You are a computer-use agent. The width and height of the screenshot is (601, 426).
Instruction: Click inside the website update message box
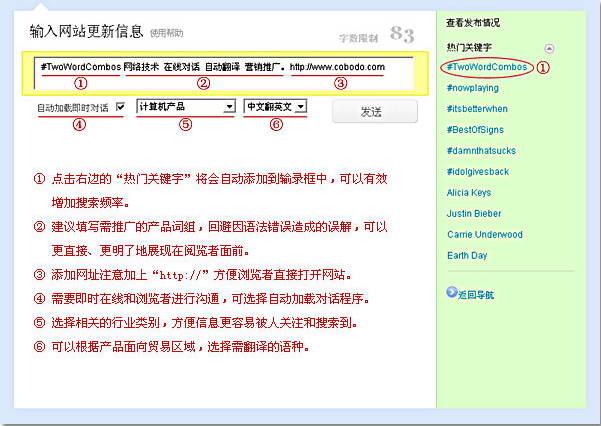click(224, 73)
